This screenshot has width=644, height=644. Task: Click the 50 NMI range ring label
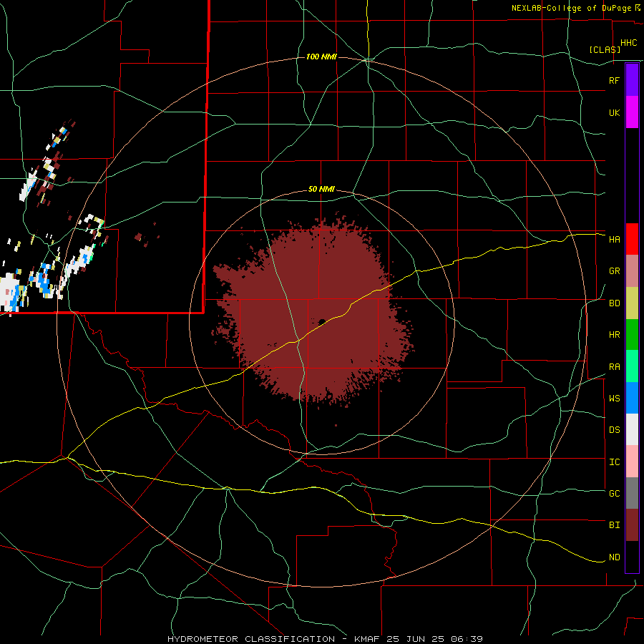pyautogui.click(x=321, y=190)
